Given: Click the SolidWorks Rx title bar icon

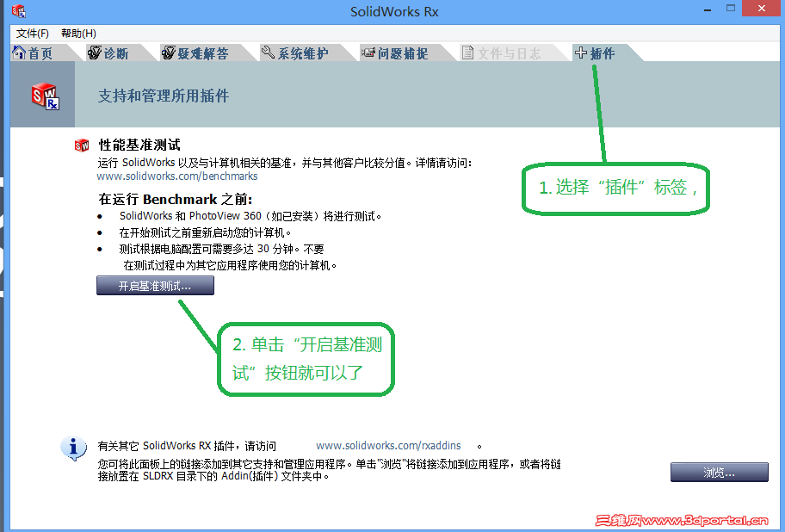Looking at the screenshot, I should click(x=19, y=10).
